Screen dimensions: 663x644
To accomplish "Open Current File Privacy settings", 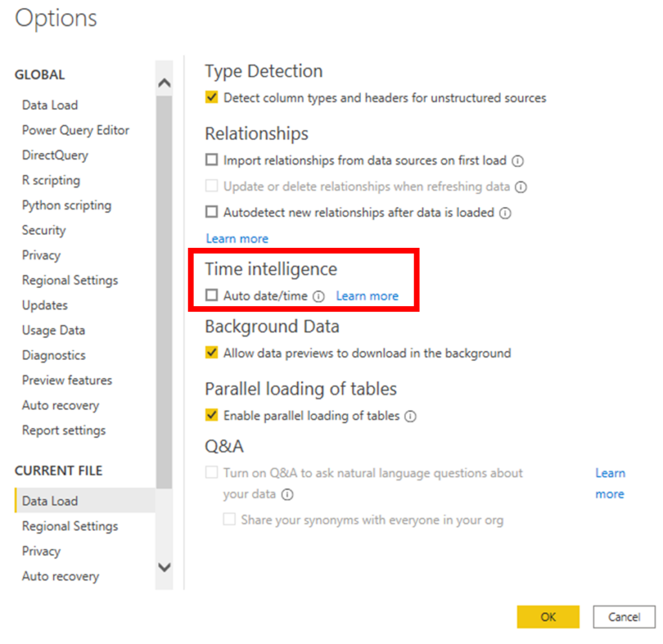I will tap(41, 551).
